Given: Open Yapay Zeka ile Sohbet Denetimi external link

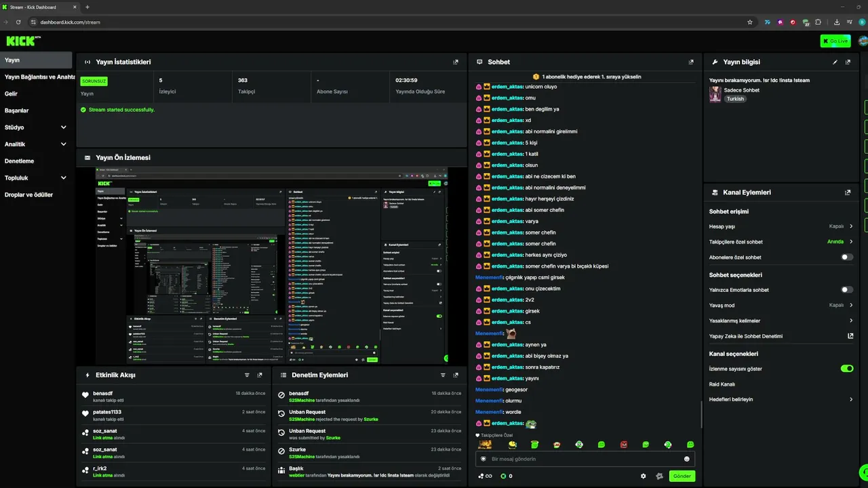Looking at the screenshot, I should click(850, 336).
